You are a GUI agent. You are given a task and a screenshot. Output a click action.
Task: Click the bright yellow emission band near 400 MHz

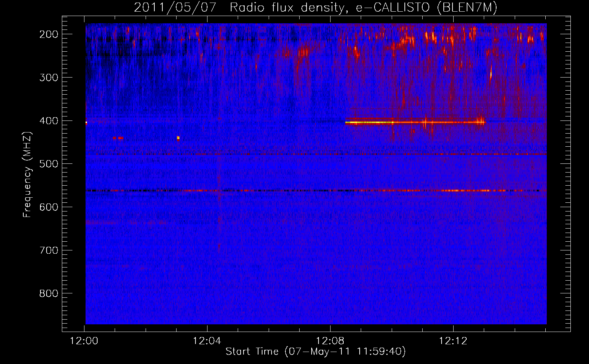coord(415,123)
